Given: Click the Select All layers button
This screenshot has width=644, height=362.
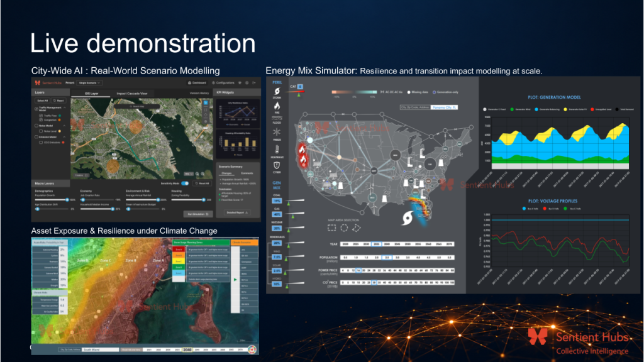Looking at the screenshot, I should [x=42, y=101].
